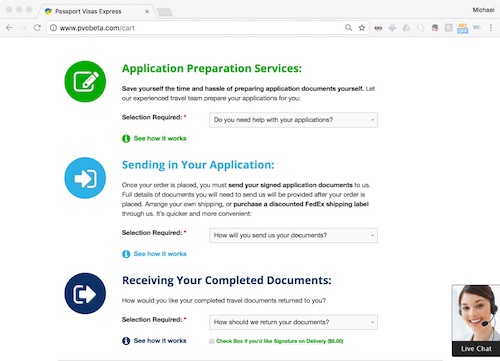Click the W extension icon
This screenshot has width=500, height=361.
(477, 27)
